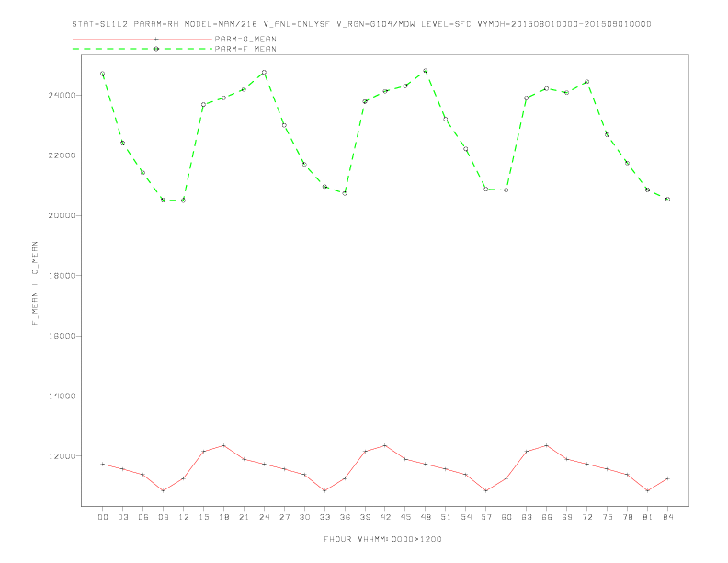The height and width of the screenshot is (563, 728).
Task: Click the 12 forecast hour tick label
Action: (x=184, y=517)
